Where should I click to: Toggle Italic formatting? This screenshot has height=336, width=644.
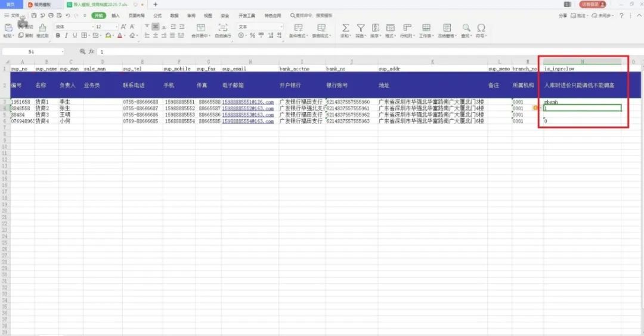[66, 36]
